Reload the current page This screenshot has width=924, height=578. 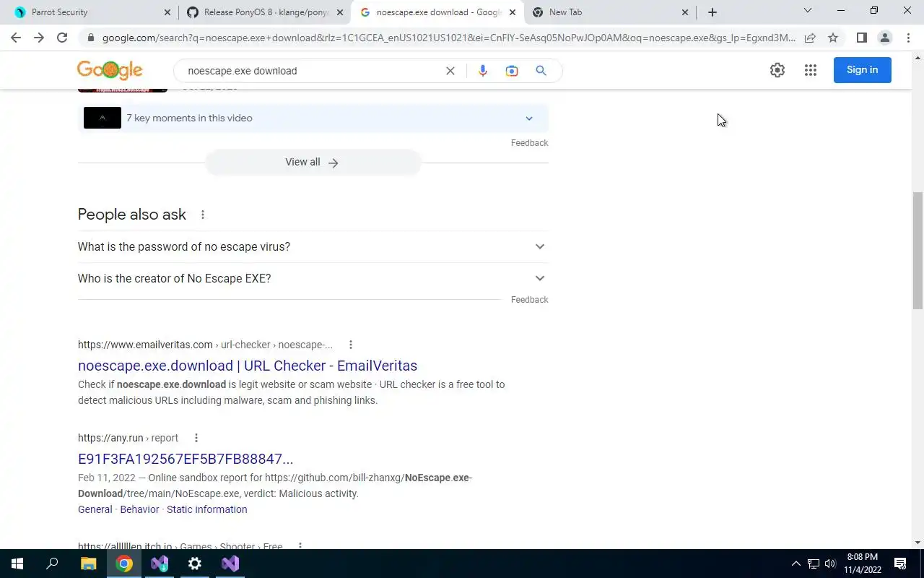point(62,38)
